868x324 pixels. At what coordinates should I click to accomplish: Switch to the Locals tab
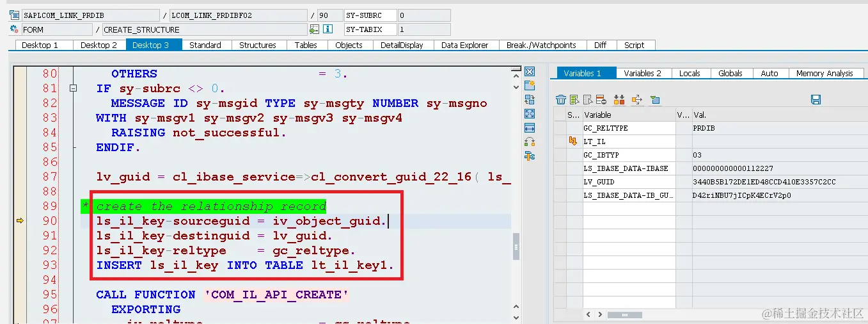click(690, 73)
